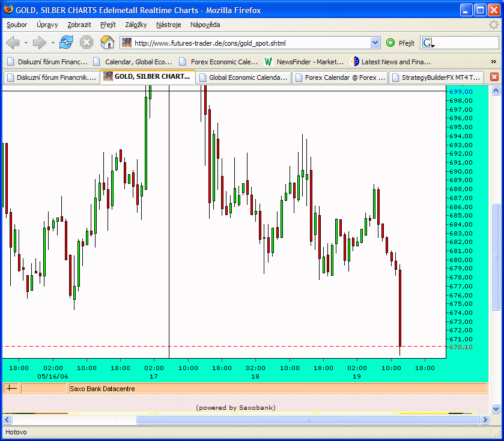
Task: Click the vertical scrollbar up arrow
Action: click(x=496, y=91)
